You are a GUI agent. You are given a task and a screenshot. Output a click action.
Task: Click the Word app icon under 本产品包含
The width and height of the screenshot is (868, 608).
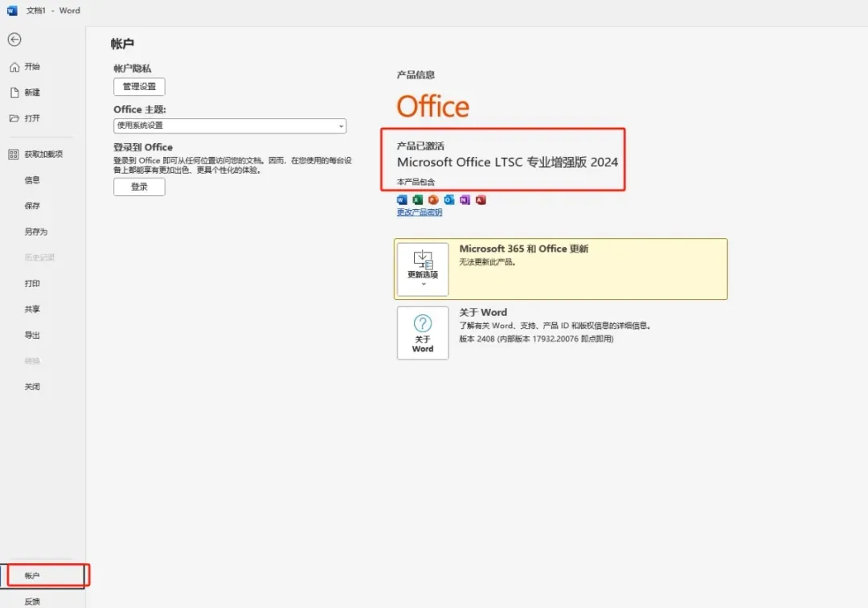[x=402, y=200]
